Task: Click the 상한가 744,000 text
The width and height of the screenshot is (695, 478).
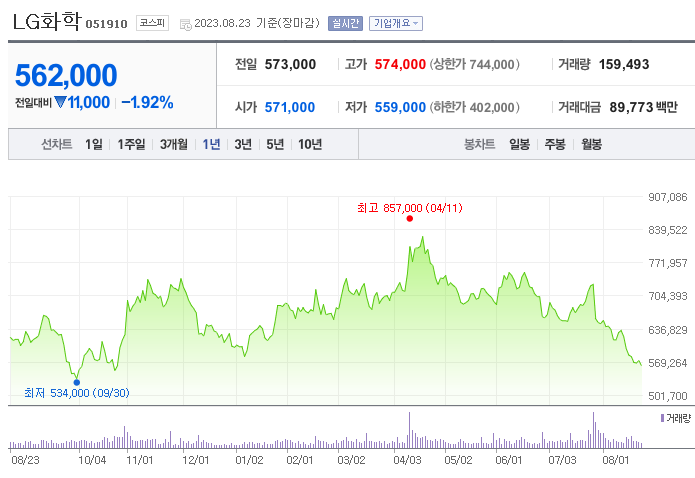Action: tap(474, 64)
